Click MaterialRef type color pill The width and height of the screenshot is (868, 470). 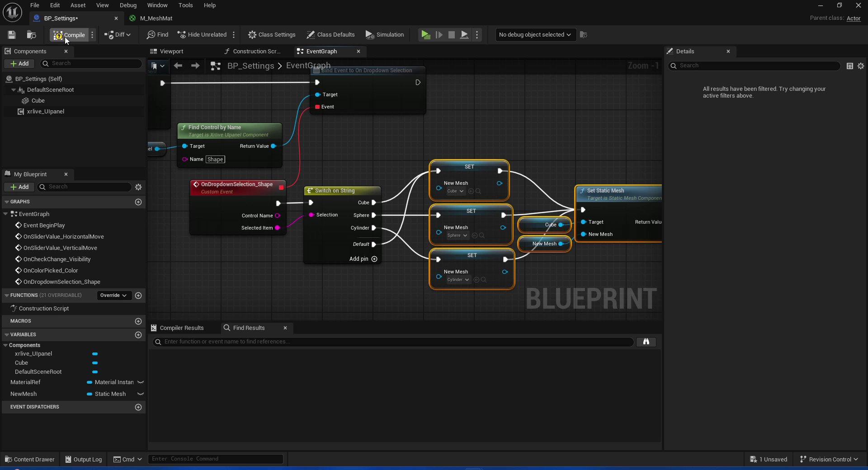pos(90,382)
